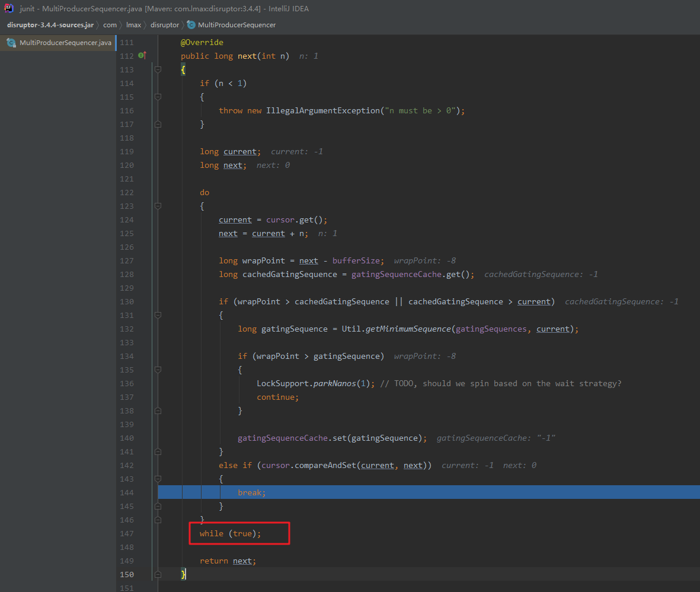This screenshot has width=700, height=592.
Task: Click the fold end marker on line 150
Action: pyautogui.click(x=158, y=575)
